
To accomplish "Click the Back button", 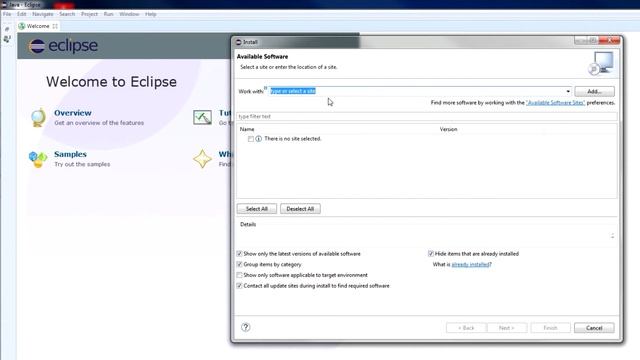I will [x=466, y=328].
